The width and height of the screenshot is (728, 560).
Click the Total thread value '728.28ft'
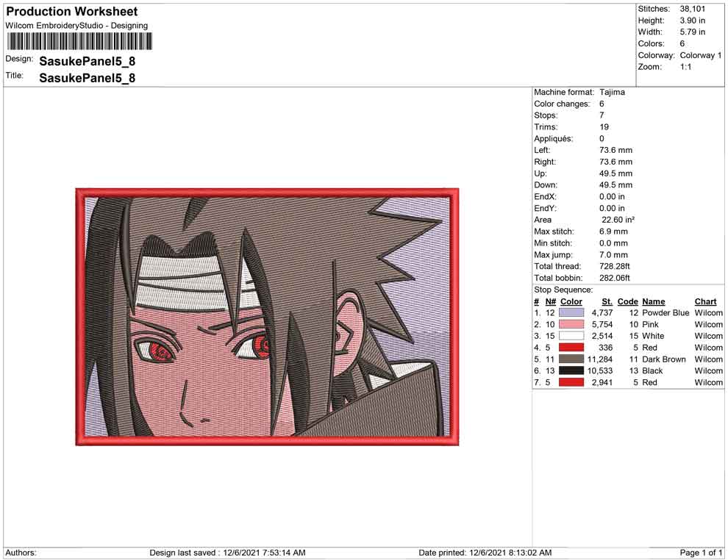[615, 266]
